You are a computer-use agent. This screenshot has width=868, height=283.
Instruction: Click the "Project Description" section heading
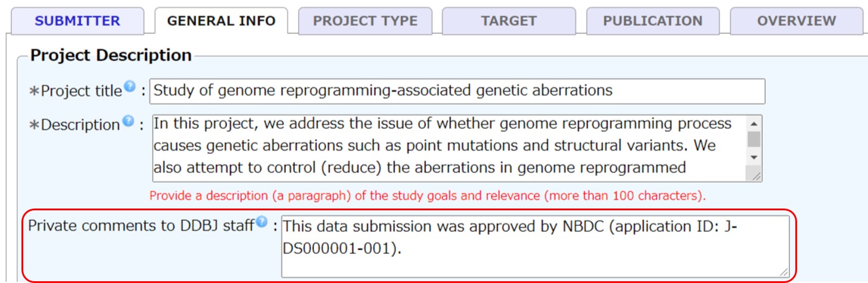coord(111,55)
